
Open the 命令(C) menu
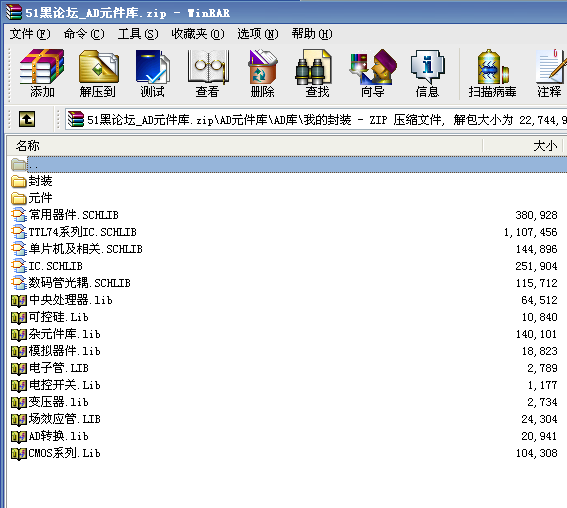coord(84,34)
